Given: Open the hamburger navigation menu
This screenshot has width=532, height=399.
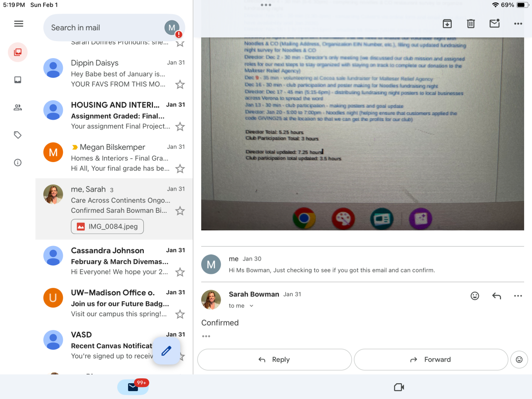Looking at the screenshot, I should (19, 24).
